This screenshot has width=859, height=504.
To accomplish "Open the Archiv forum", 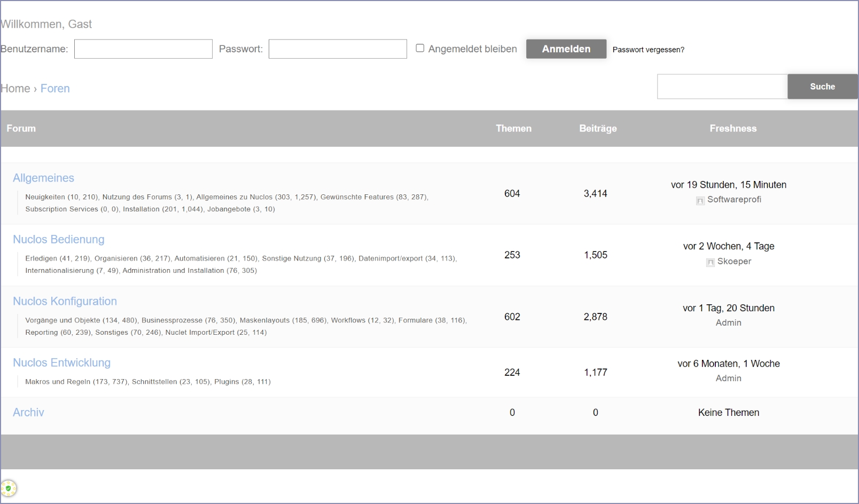I will click(28, 412).
